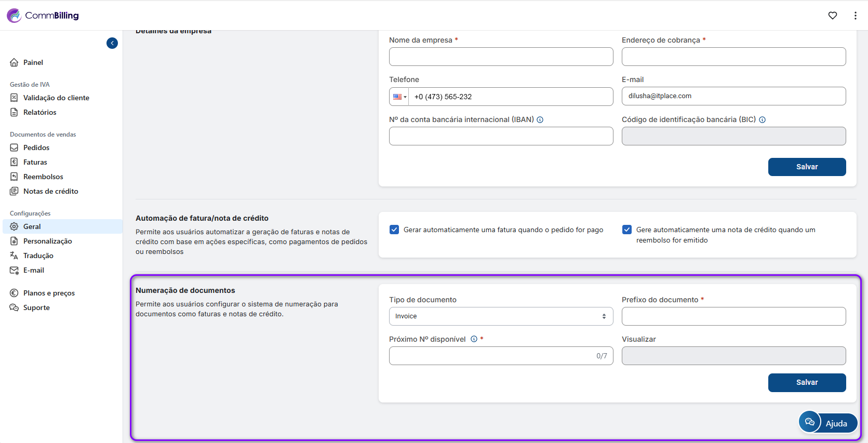Collapse the sidebar with the chevron button
This screenshot has height=443, width=868.
(x=112, y=43)
